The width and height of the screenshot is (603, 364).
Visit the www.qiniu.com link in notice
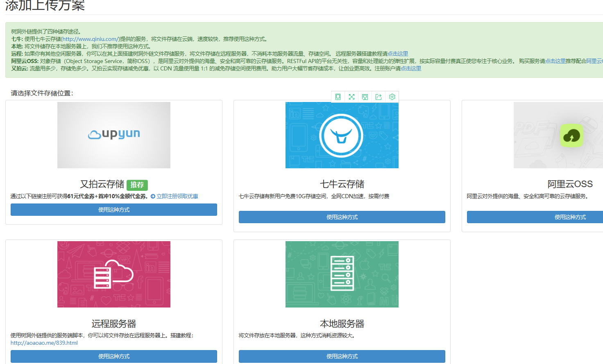[90, 39]
